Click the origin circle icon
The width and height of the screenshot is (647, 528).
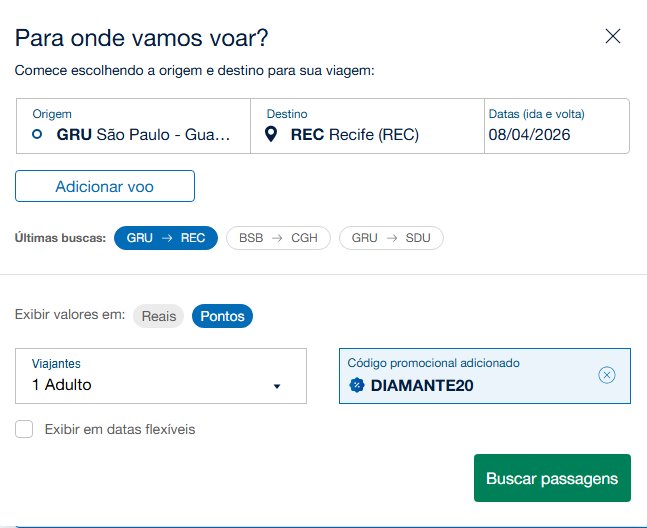click(x=37, y=134)
